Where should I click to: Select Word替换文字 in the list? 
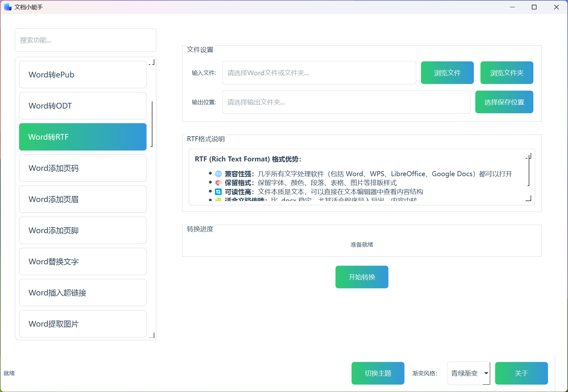click(x=83, y=261)
